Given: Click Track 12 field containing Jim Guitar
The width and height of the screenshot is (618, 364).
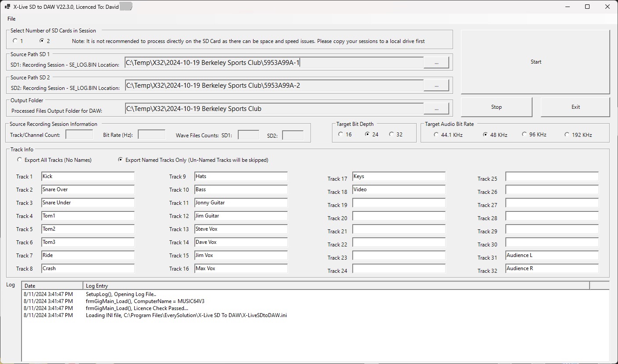Looking at the screenshot, I should 241,216.
